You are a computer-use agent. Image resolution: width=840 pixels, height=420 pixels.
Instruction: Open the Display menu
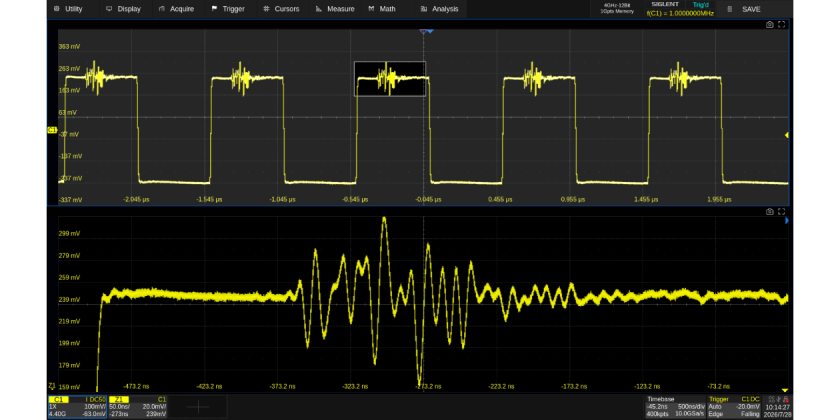(125, 9)
